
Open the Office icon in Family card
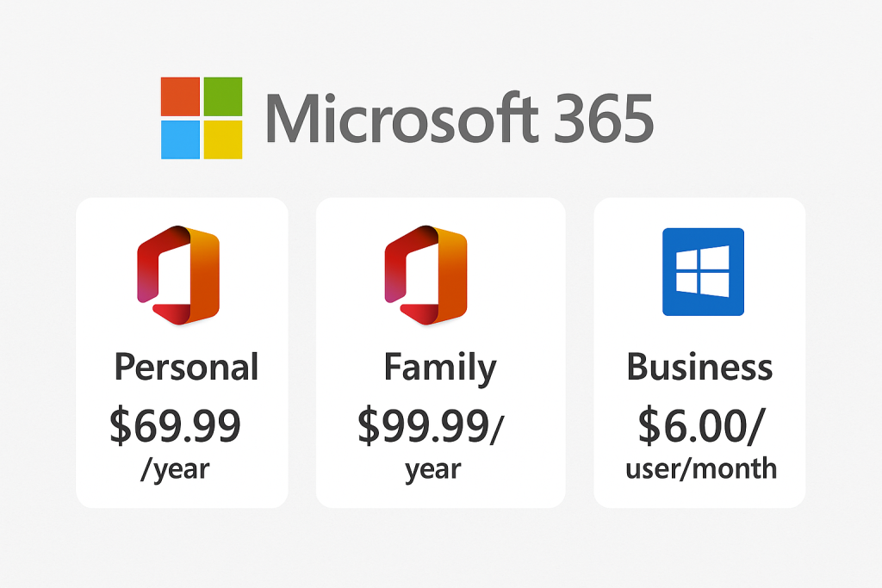click(x=425, y=275)
